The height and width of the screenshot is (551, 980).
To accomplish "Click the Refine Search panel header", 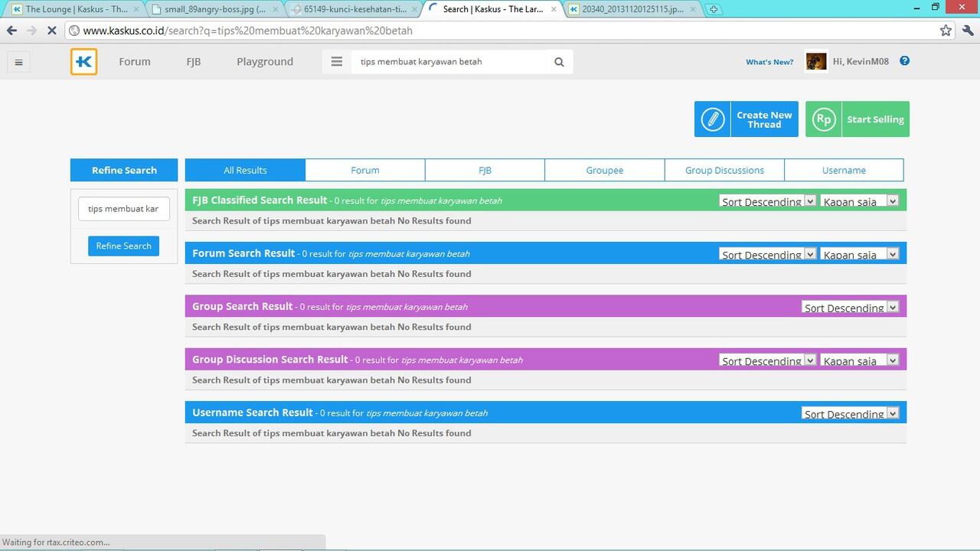I will [124, 170].
